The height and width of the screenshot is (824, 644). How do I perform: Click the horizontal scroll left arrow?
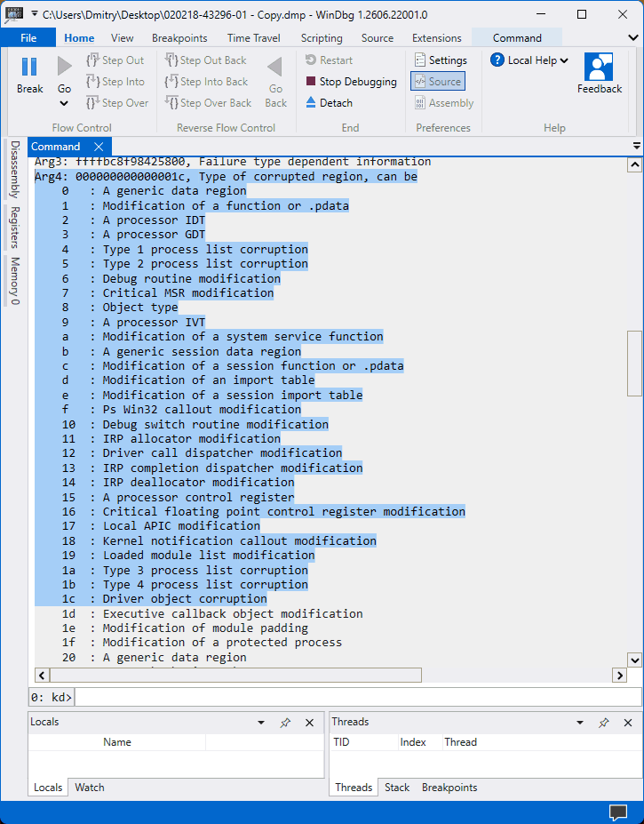pos(42,676)
